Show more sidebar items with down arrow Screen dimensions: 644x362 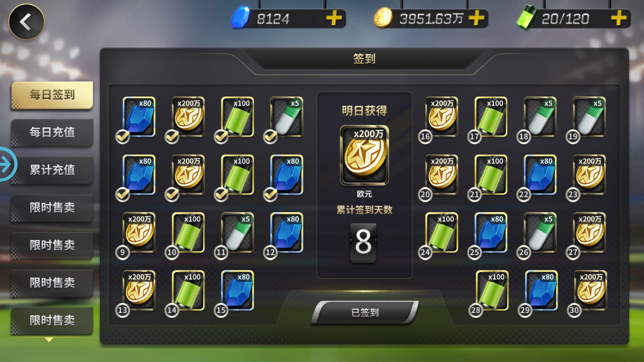(x=49, y=339)
